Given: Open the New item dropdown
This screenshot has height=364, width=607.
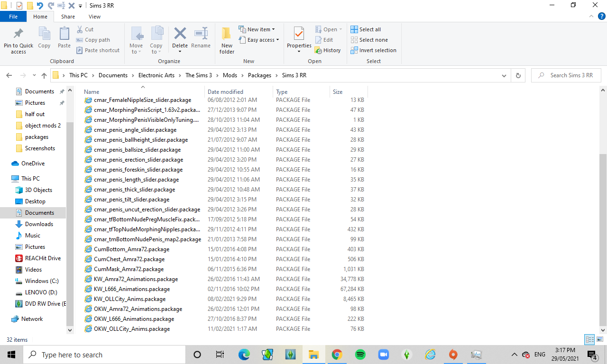Looking at the screenshot, I should 257,29.
